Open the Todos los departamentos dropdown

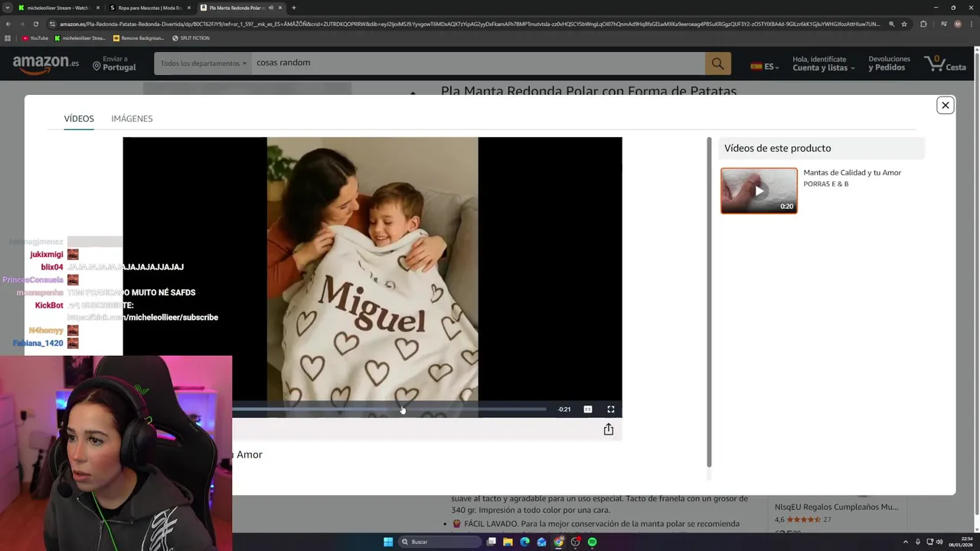(203, 64)
